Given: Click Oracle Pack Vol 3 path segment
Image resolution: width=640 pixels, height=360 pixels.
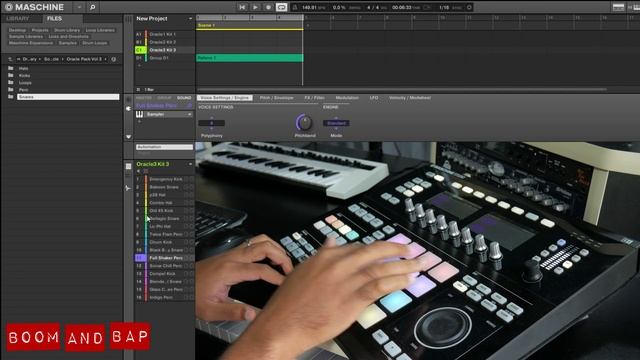Looking at the screenshot, I should coord(84,59).
